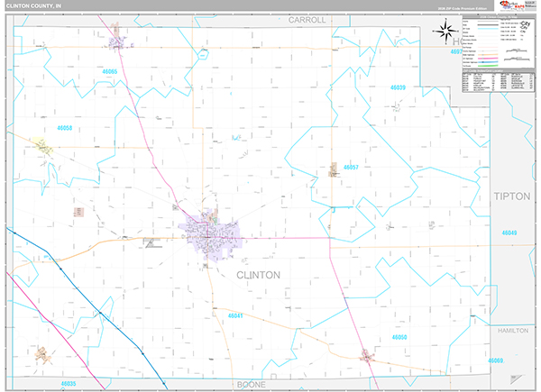Click ZIP code label 46069
Screen dimensions: 541x392
[x=495, y=360]
